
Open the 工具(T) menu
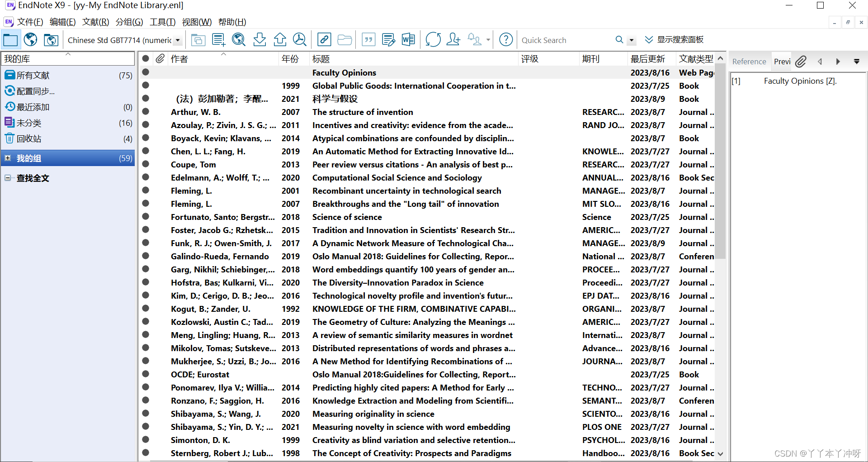click(162, 22)
